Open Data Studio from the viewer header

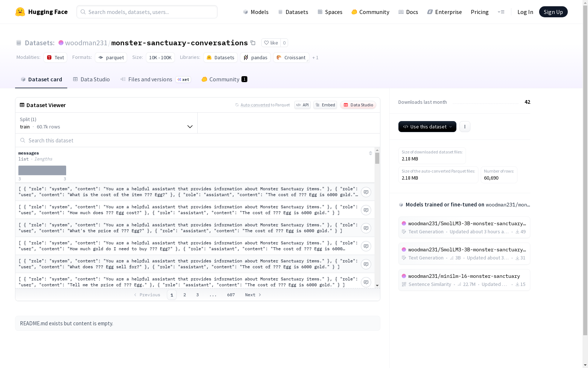pyautogui.click(x=358, y=105)
